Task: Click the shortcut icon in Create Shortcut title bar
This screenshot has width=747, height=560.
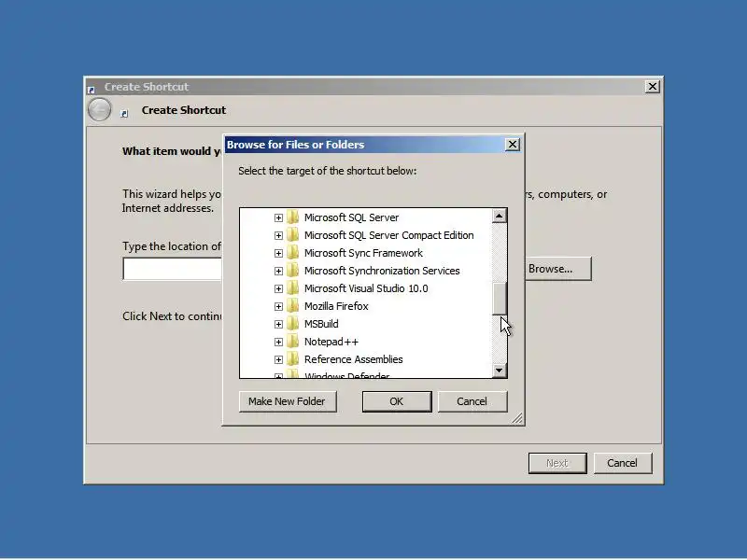Action: point(92,89)
